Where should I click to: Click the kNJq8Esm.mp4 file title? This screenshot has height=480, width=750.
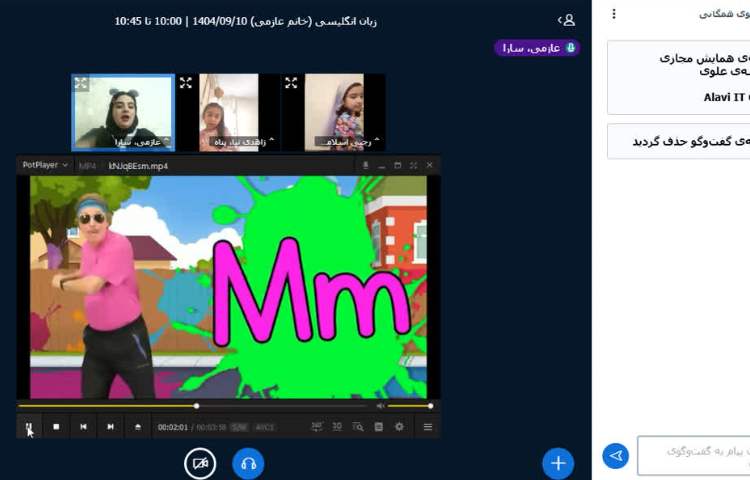138,166
